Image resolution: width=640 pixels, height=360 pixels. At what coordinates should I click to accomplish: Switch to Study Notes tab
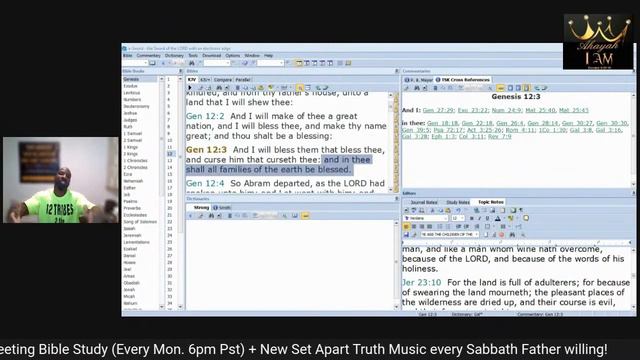click(458, 202)
